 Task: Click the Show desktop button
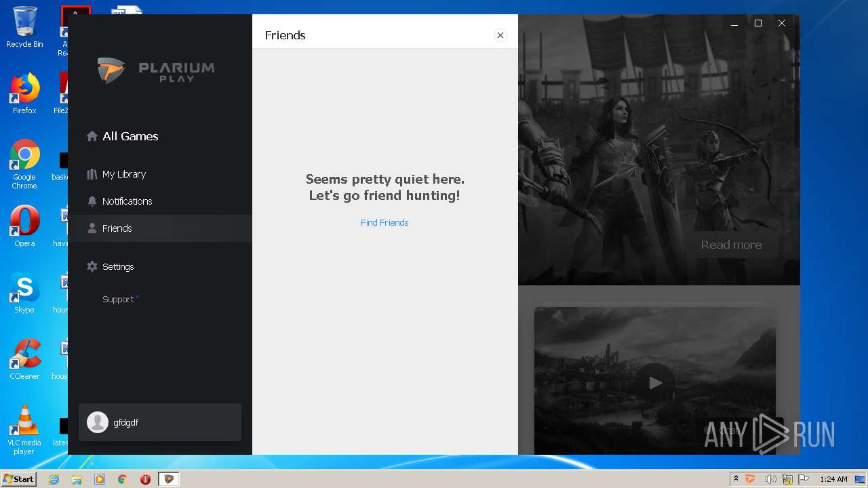click(861, 479)
